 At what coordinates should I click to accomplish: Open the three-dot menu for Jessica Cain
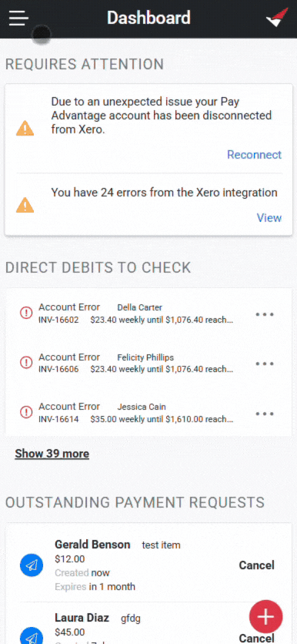click(x=265, y=414)
